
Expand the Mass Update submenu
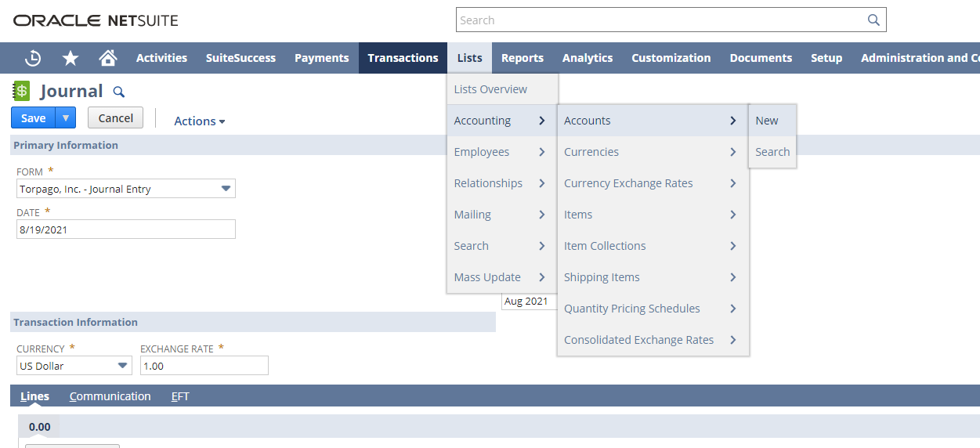pos(502,277)
